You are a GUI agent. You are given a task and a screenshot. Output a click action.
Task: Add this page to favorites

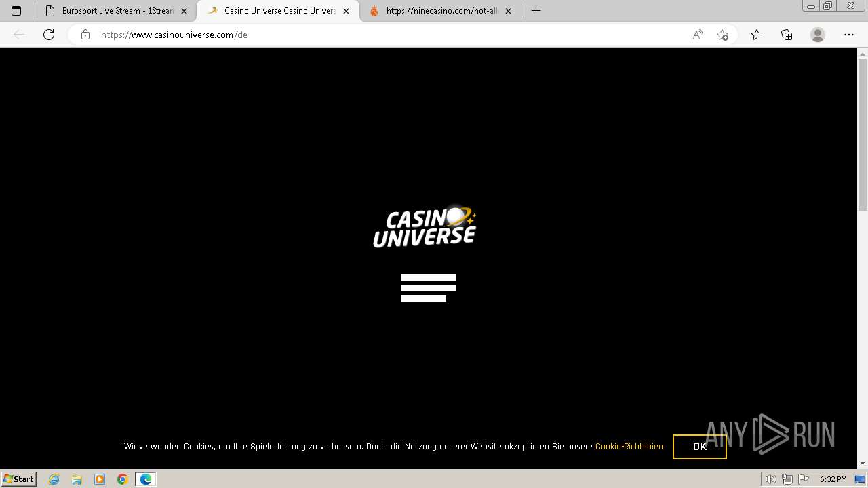pos(722,35)
